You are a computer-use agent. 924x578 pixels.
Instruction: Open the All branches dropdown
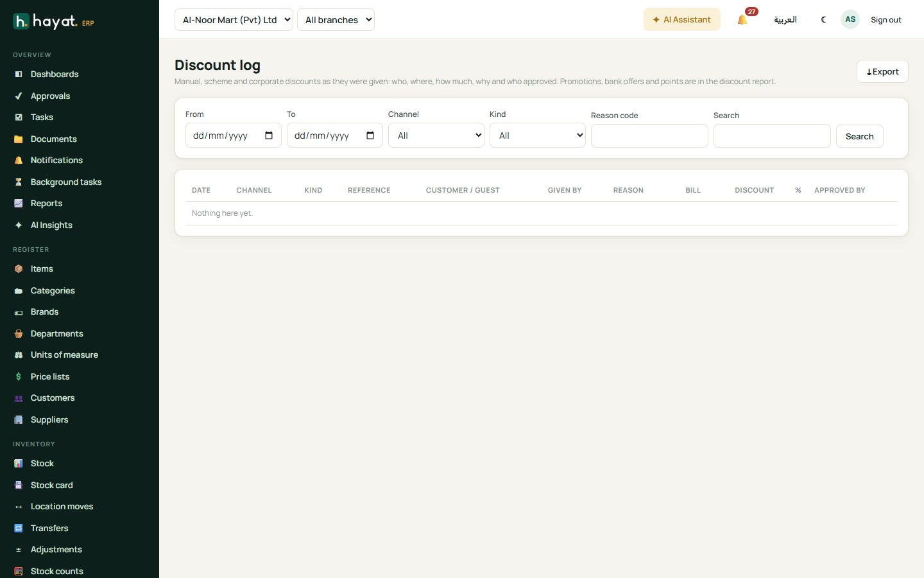[x=336, y=19]
